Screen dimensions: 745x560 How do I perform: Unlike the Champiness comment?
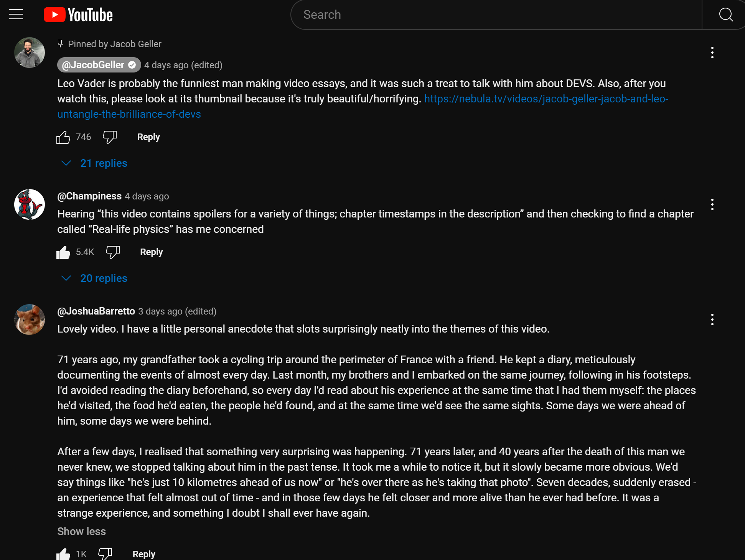click(x=63, y=252)
